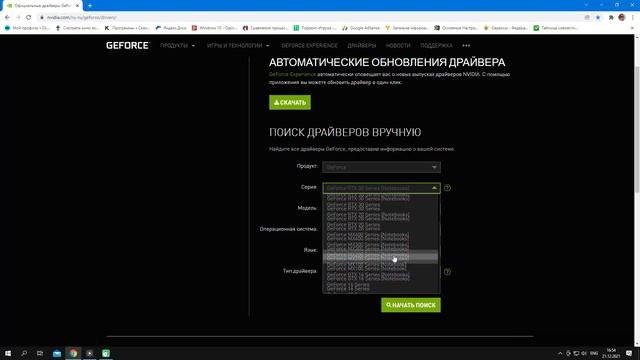Click the GEFORCE logo
Screen dimensions: 640x360
pos(128,45)
